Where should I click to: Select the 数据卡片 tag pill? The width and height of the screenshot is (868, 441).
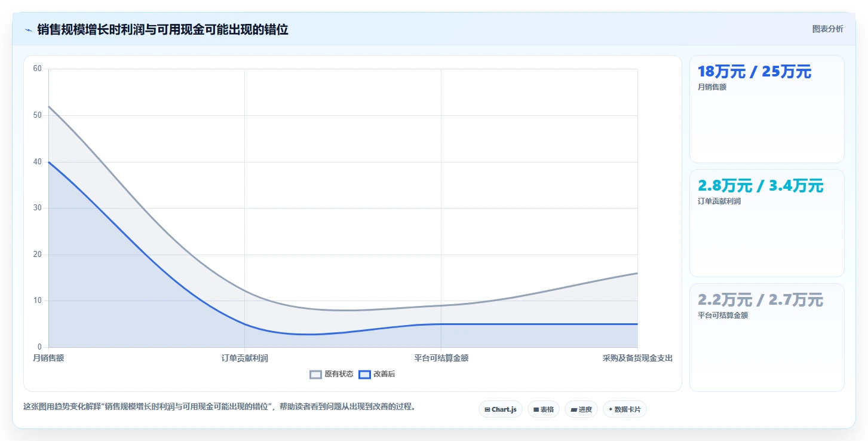[624, 409]
